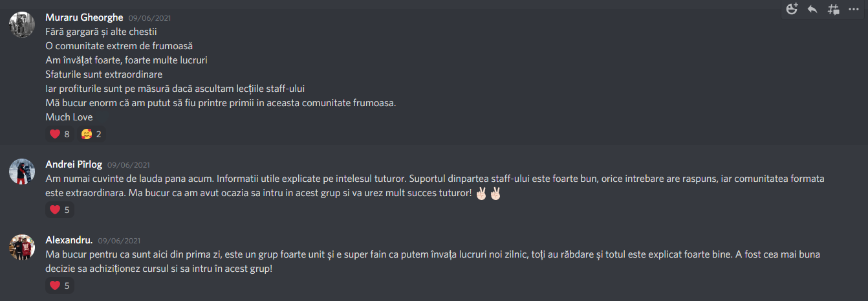
Task: Toggle the heart reaction with 8 votes
Action: [x=60, y=134]
